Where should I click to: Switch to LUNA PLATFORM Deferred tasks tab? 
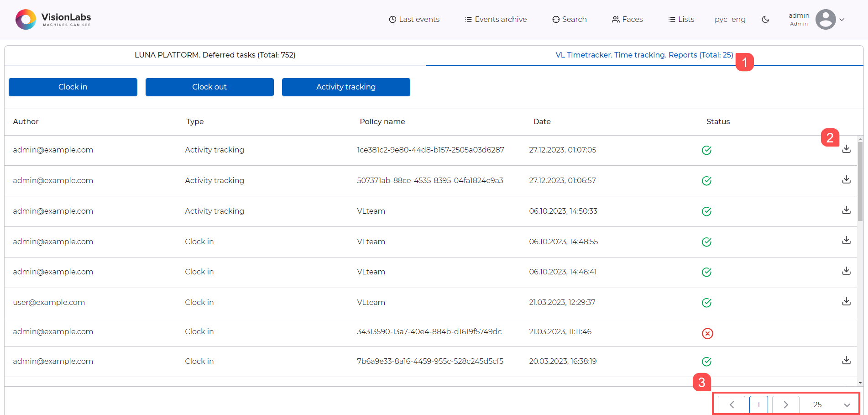click(x=214, y=55)
